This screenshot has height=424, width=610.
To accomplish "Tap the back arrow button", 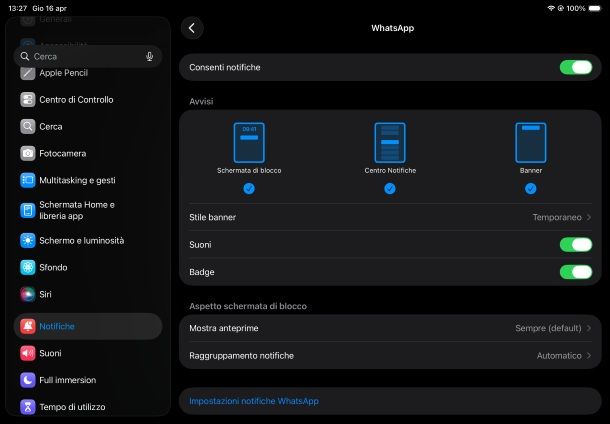I will click(192, 28).
